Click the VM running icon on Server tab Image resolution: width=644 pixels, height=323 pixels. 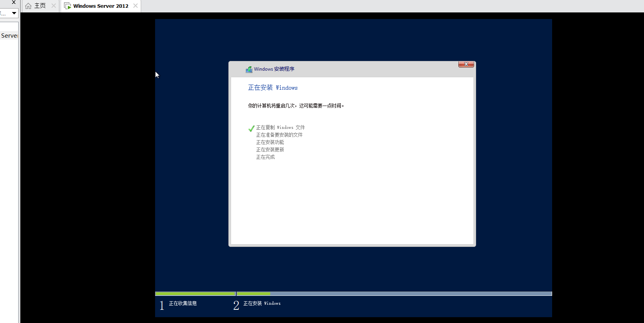coord(67,6)
